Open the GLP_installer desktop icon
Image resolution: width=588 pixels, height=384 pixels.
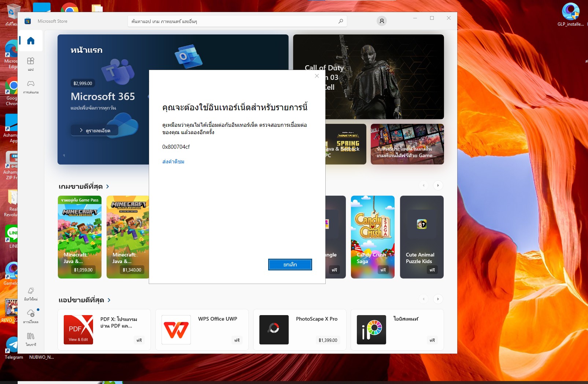click(570, 15)
